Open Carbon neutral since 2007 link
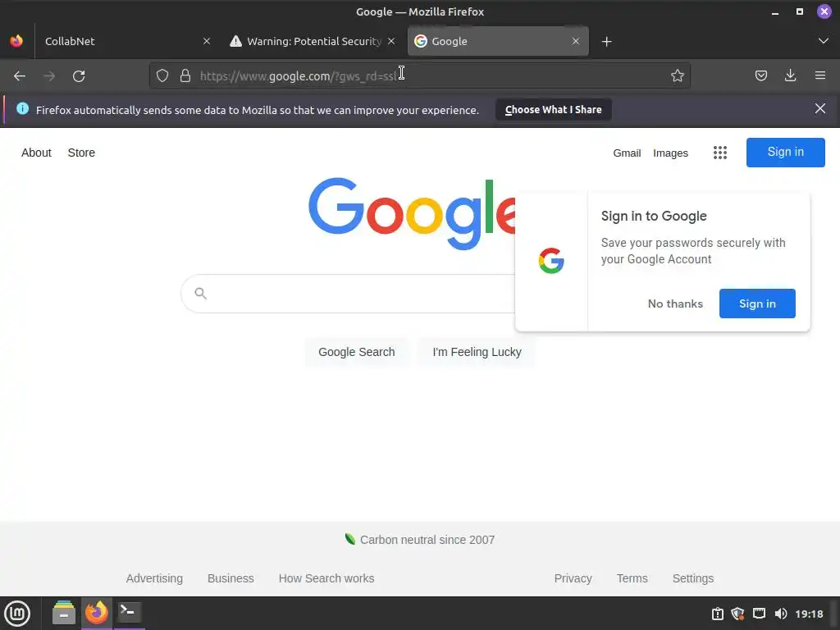This screenshot has width=840, height=630. pyautogui.click(x=427, y=540)
